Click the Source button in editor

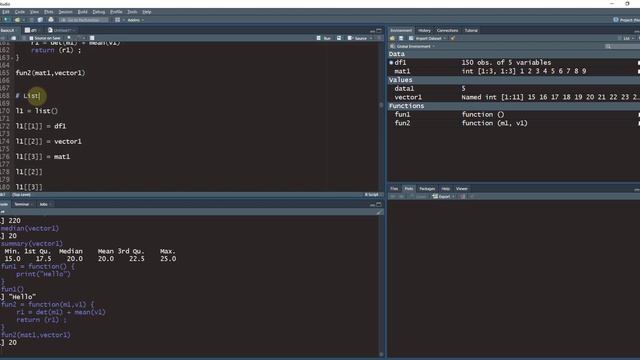point(358,38)
